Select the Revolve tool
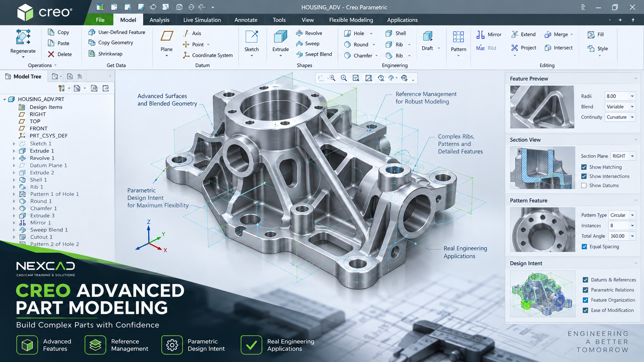This screenshot has width=644, height=362. point(309,33)
